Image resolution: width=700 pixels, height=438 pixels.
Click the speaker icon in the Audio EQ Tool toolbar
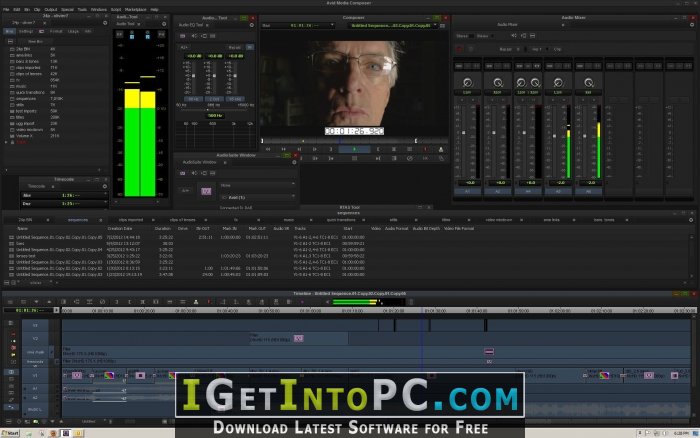click(194, 36)
